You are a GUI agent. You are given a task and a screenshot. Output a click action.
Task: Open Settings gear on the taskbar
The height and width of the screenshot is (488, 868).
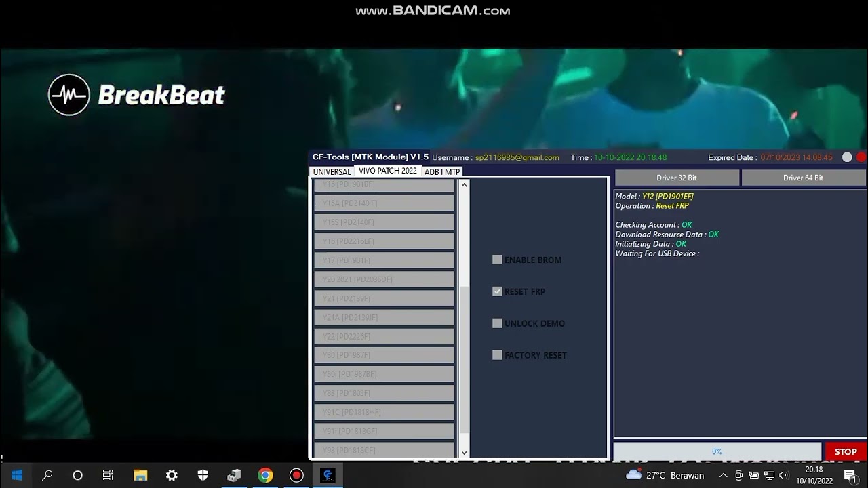(172, 475)
